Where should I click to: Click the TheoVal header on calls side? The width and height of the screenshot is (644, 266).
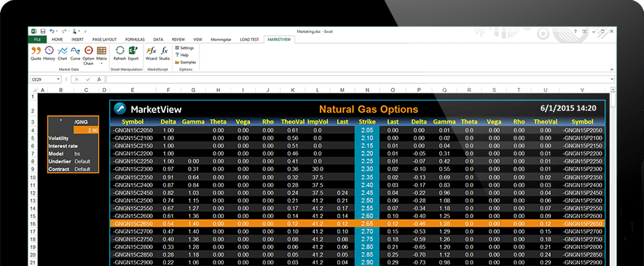click(x=292, y=122)
